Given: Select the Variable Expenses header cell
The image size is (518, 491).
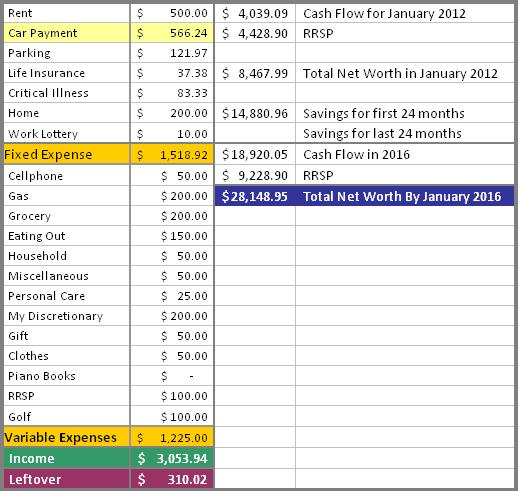Looking at the screenshot, I should click(67, 437).
